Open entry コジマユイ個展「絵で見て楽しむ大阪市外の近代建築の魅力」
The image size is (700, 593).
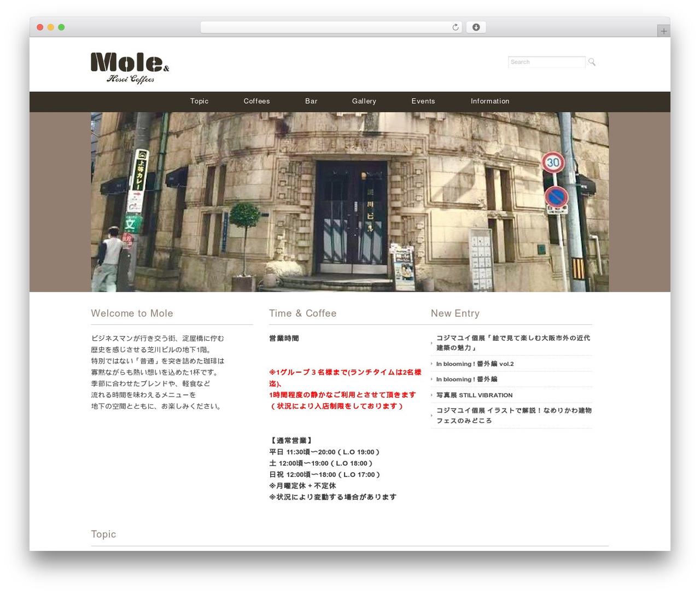coord(513,343)
